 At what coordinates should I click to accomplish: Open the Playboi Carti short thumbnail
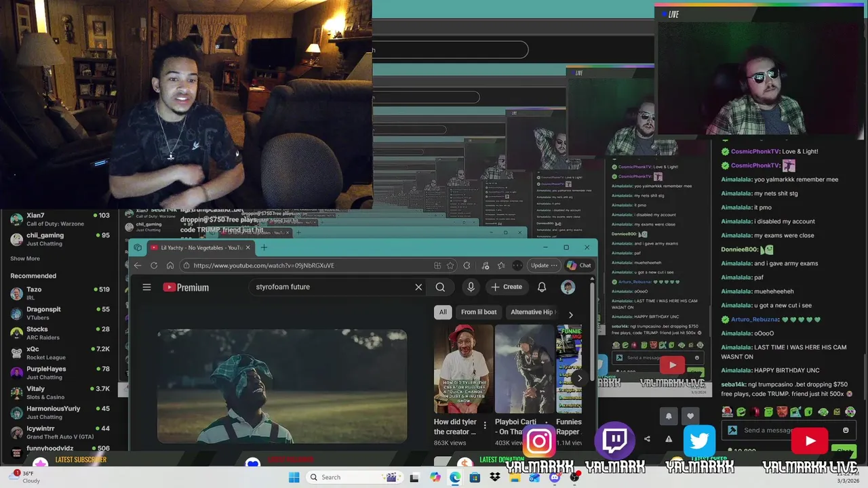525,369
